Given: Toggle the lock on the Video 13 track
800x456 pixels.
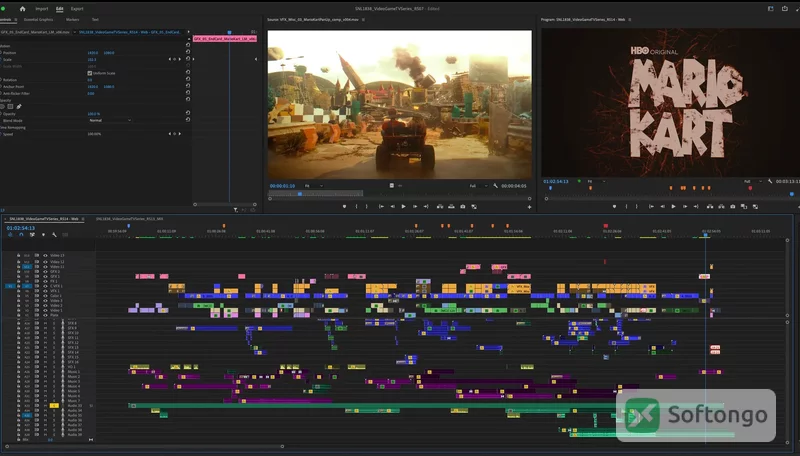Looking at the screenshot, I should coord(19,255).
